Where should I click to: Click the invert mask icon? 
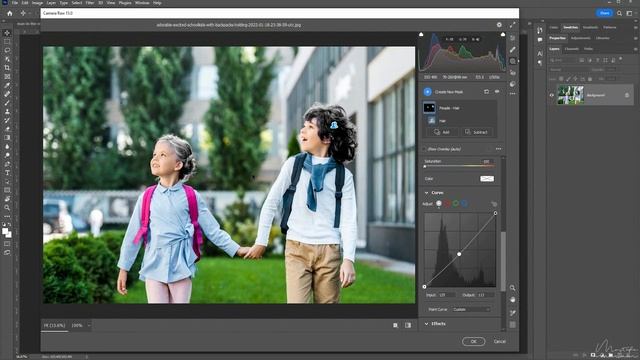click(486, 92)
